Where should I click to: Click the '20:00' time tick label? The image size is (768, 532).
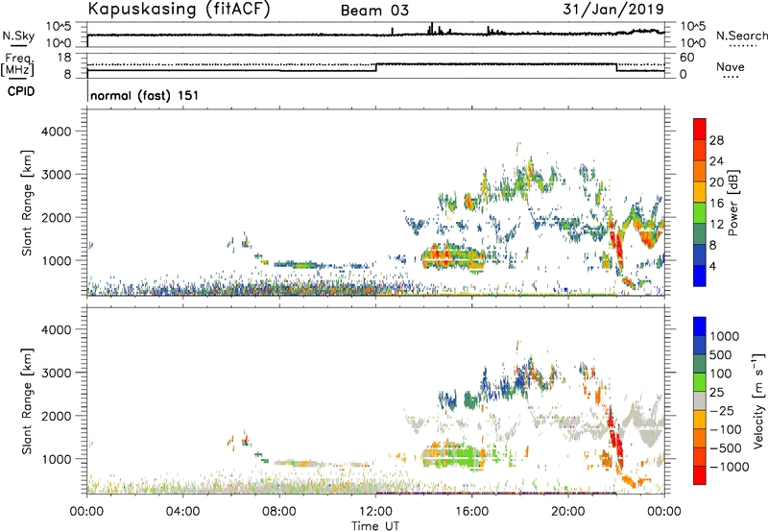pyautogui.click(x=567, y=512)
